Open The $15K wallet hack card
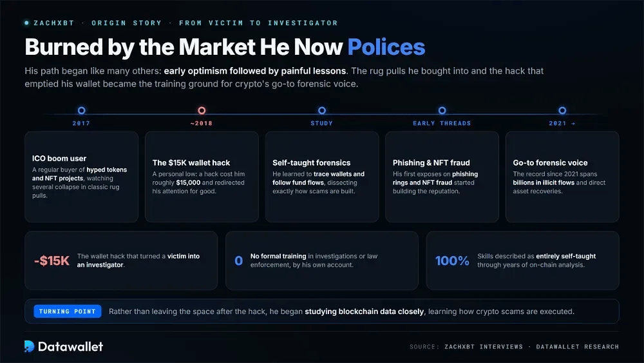 pyautogui.click(x=202, y=177)
